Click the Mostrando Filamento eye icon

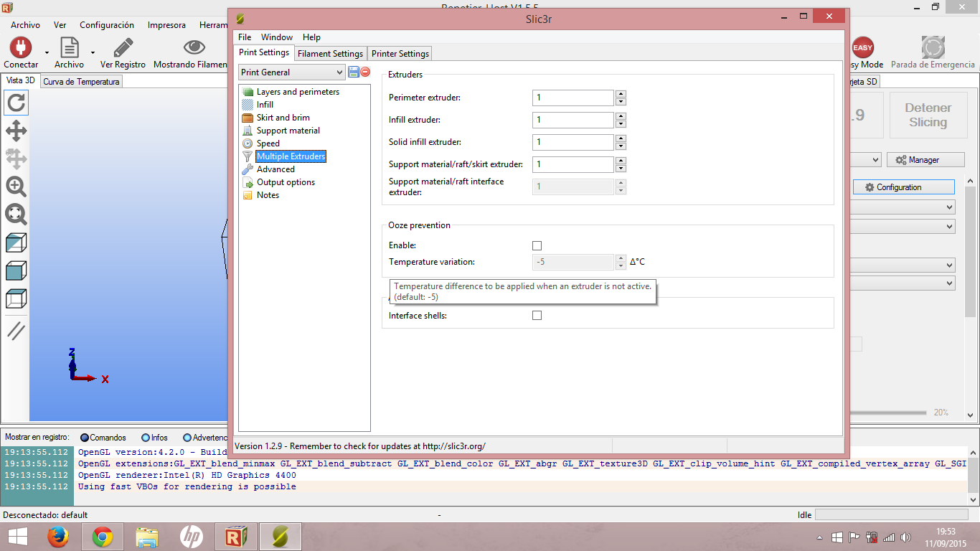pyautogui.click(x=194, y=47)
